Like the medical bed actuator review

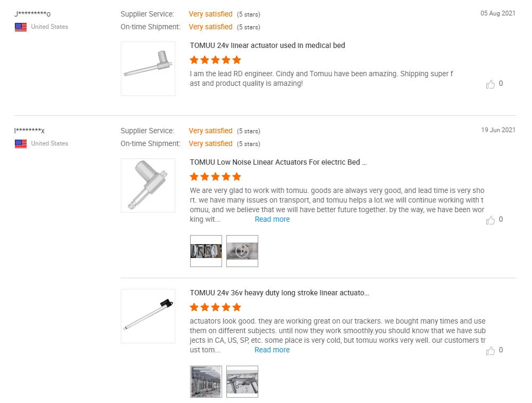tap(490, 84)
